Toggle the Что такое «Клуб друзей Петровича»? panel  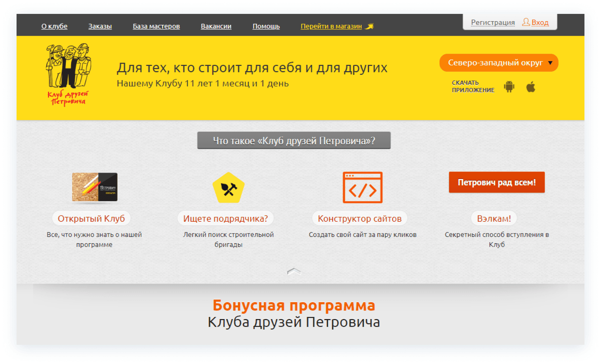(294, 141)
